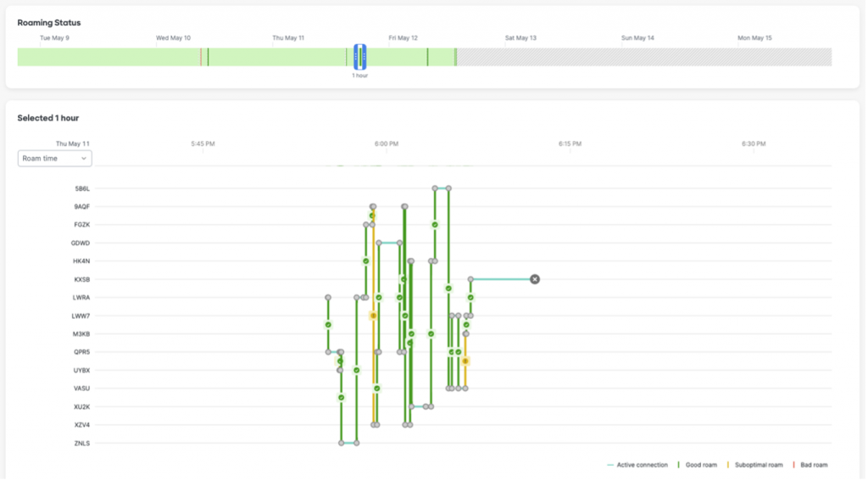Click the dark green marker on Fri May 12
Viewport: 868px width, 481px height.
[x=427, y=57]
